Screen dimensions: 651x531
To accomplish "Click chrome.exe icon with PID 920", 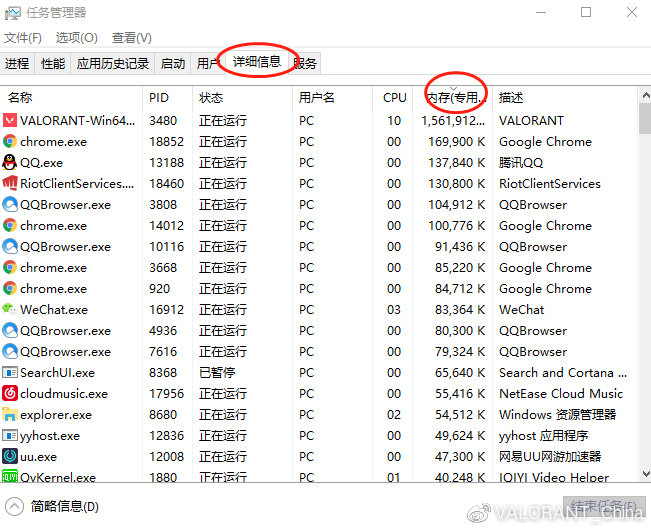I will 10,289.
